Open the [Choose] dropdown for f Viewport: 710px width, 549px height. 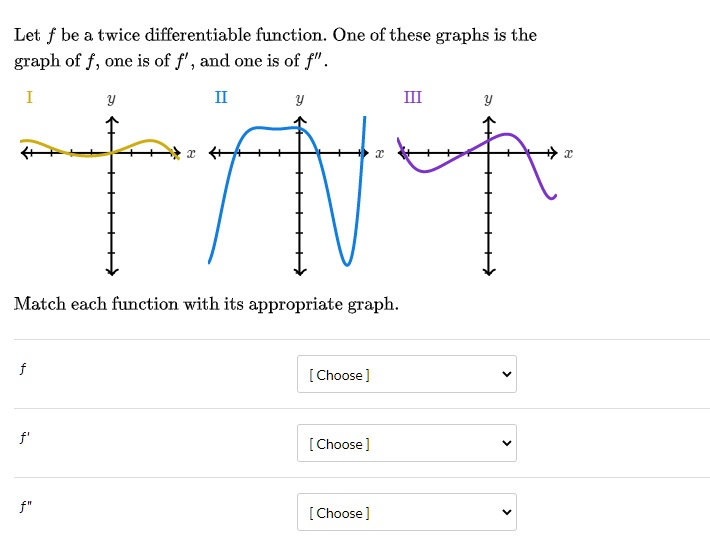pos(406,375)
